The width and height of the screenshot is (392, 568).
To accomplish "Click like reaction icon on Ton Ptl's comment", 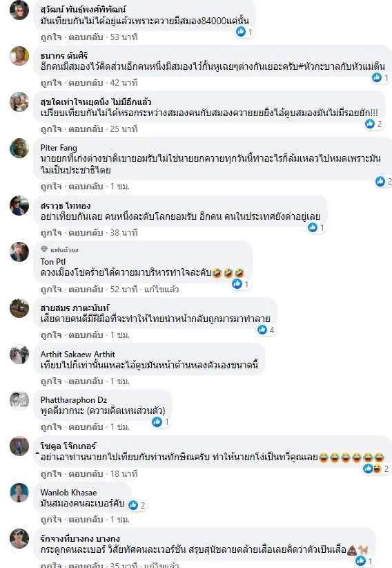I will point(237,283).
